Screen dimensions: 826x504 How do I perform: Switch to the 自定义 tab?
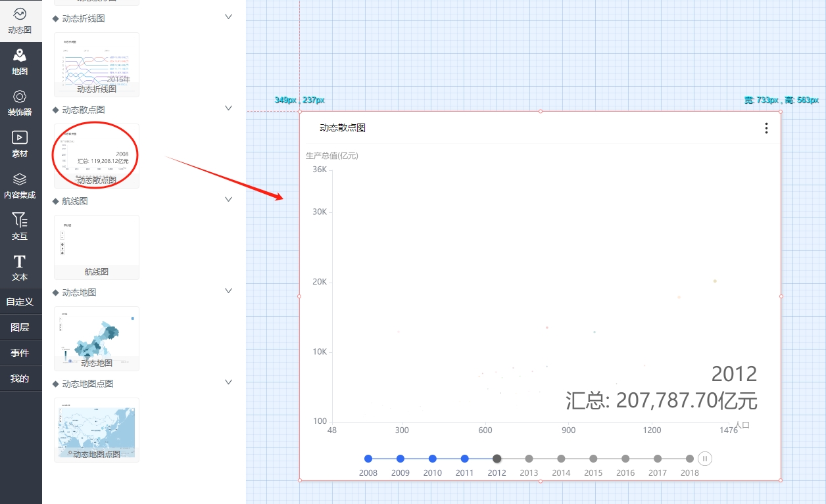pyautogui.click(x=20, y=302)
